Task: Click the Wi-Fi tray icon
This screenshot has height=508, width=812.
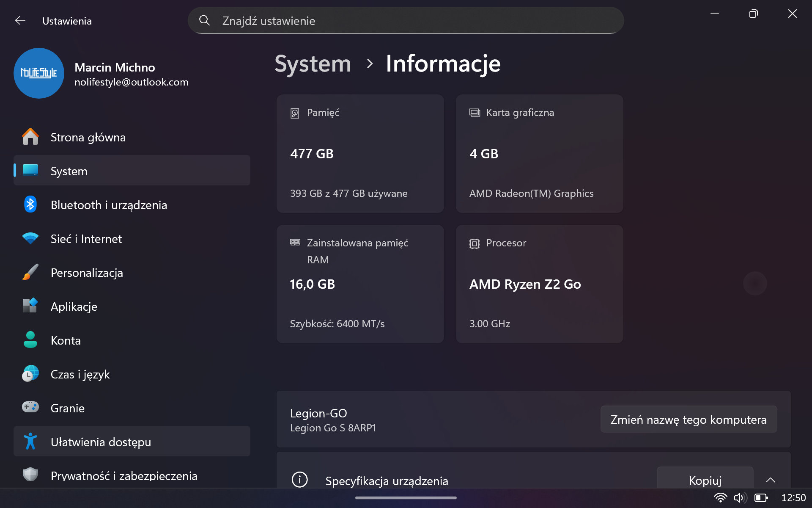Action: [x=720, y=498]
